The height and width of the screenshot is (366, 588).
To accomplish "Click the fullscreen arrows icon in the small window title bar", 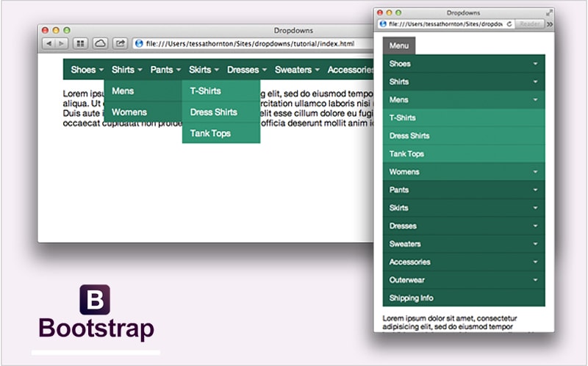I will [549, 12].
